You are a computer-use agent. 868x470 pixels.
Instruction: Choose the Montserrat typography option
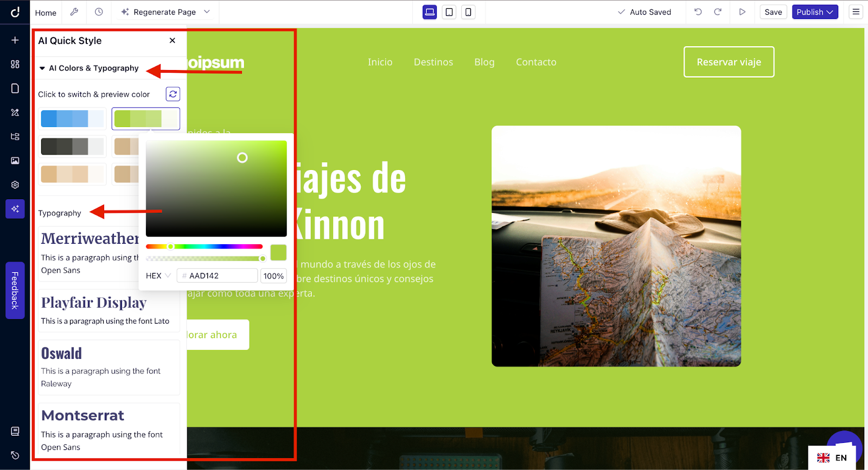click(x=108, y=430)
